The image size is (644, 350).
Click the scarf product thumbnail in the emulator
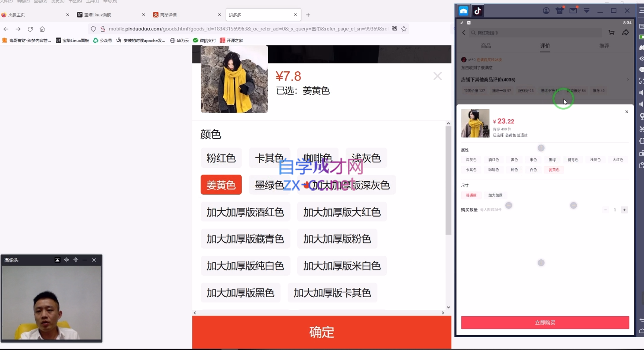click(475, 123)
